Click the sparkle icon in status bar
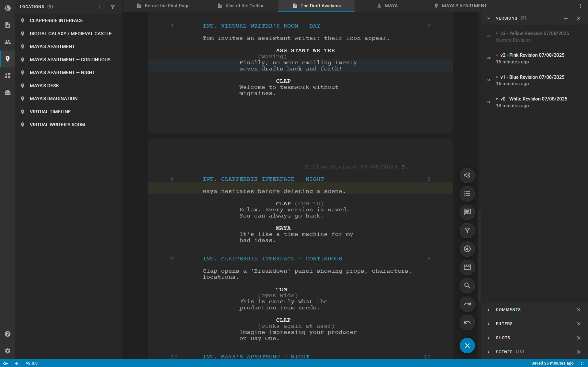The height and width of the screenshot is (367, 588). tap(17, 363)
